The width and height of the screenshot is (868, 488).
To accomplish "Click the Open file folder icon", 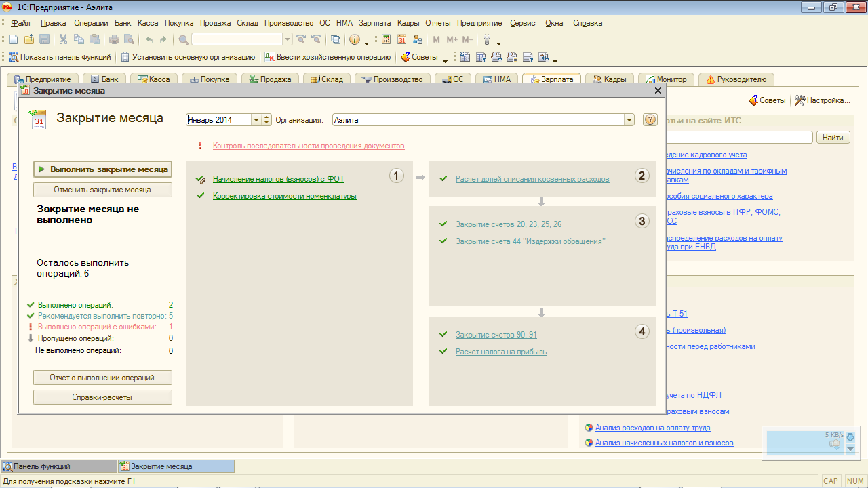I will coord(28,39).
